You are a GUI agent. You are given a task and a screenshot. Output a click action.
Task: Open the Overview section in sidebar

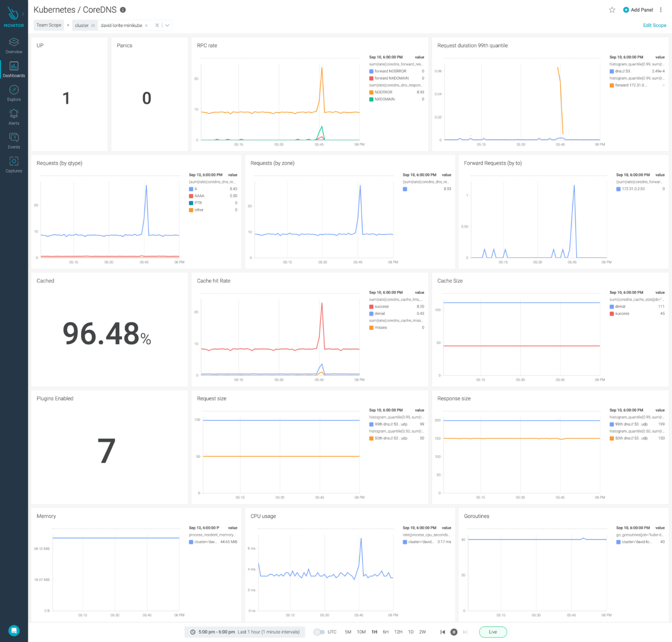(14, 46)
